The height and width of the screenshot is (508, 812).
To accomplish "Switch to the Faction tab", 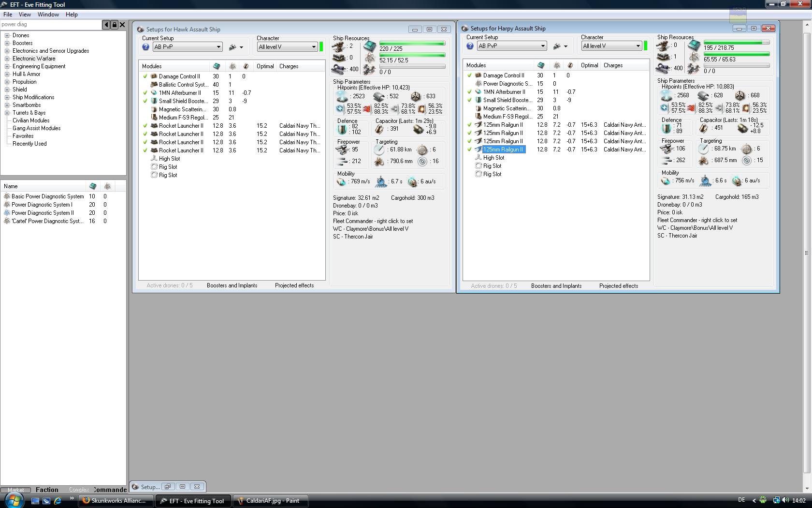I will tap(47, 490).
